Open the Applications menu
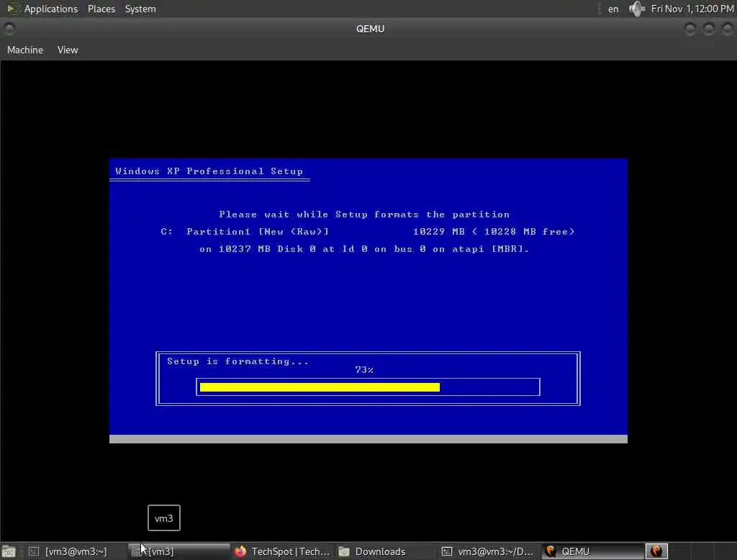Screen dimensions: 737x560 [x=51, y=9]
